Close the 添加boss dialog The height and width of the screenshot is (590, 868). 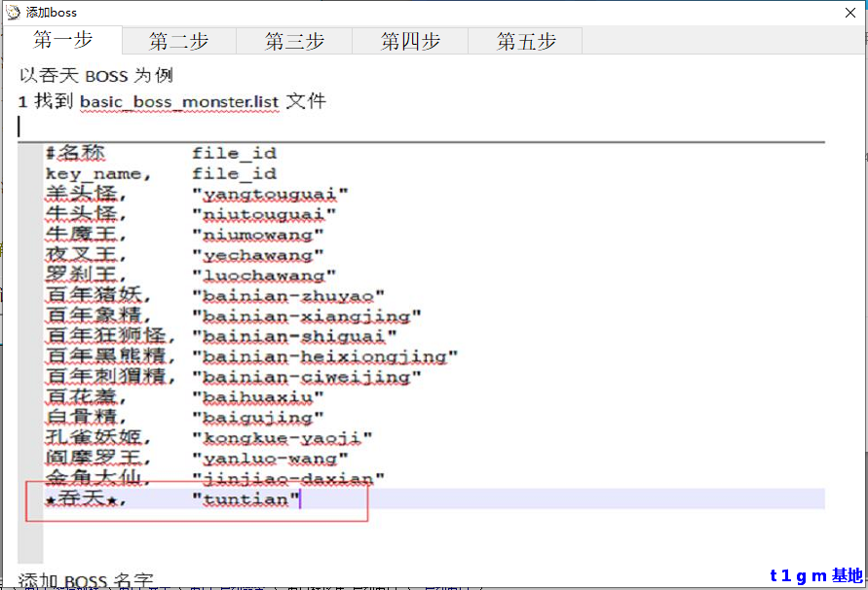point(852,12)
